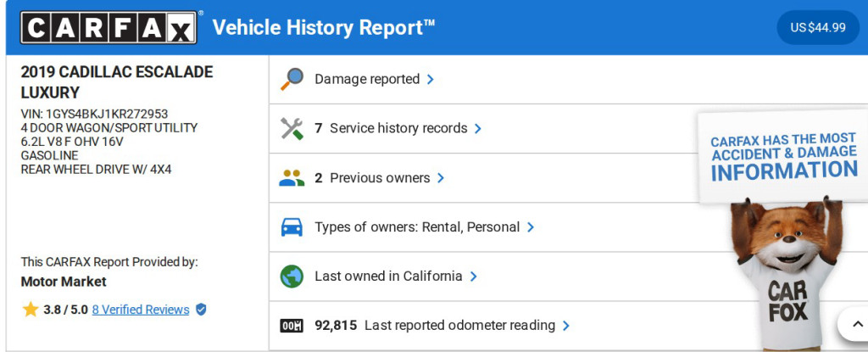868x352 pixels.
Task: Click the people icon for previous owners
Action: (x=292, y=178)
